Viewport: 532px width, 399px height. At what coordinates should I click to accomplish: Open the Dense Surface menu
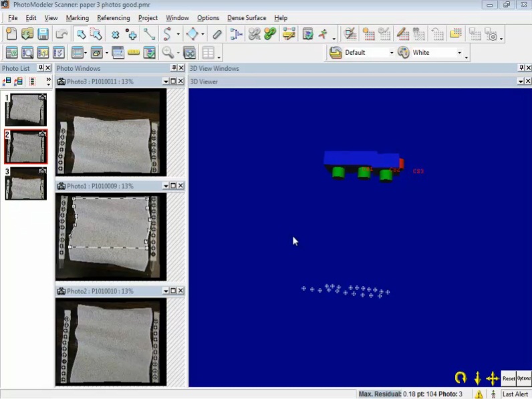coord(246,18)
